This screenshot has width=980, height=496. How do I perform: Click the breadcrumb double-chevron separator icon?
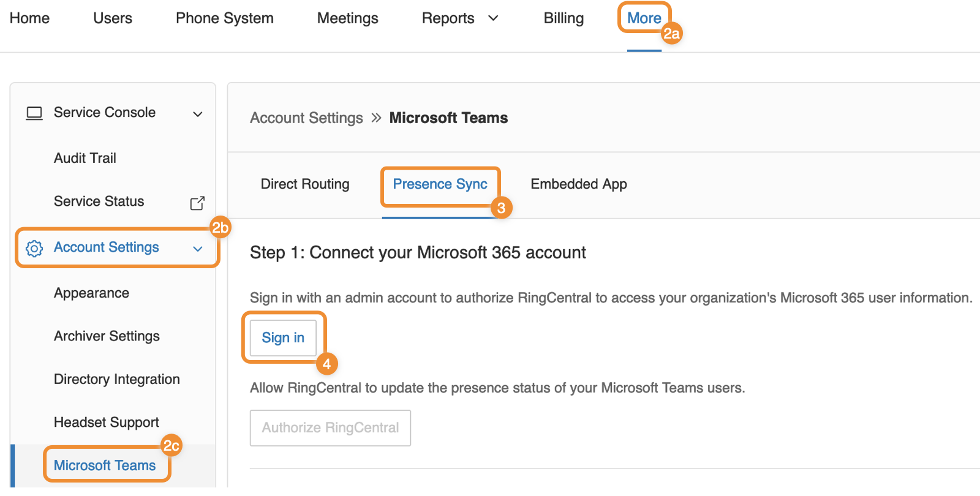pos(376,118)
